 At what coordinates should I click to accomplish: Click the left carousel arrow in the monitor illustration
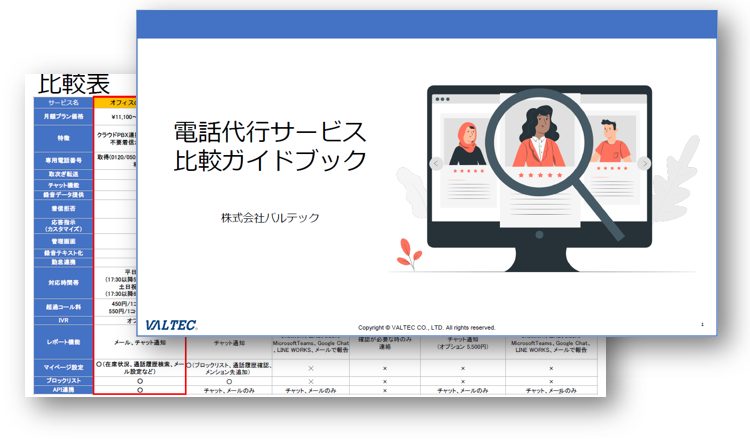tap(436, 164)
